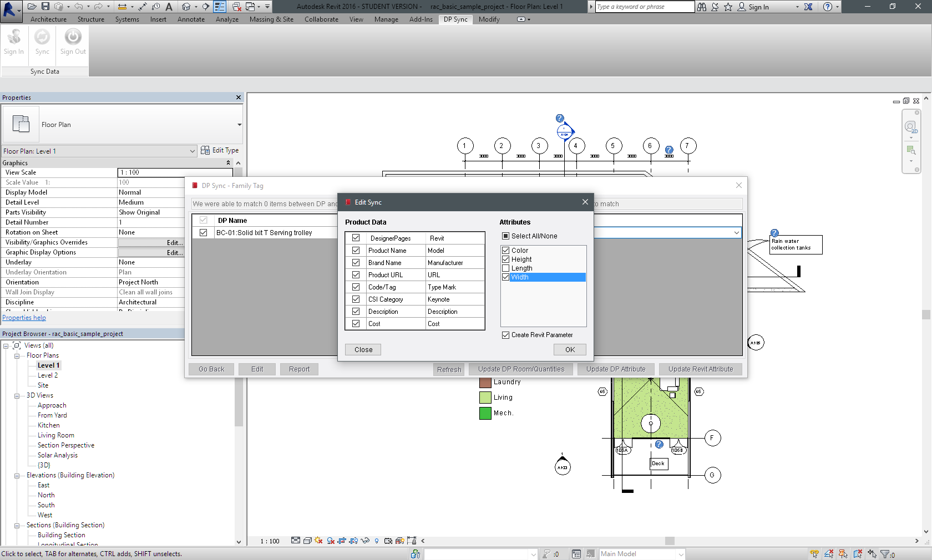Click the binoculars search icon
This screenshot has height=560, width=932.
click(702, 7)
